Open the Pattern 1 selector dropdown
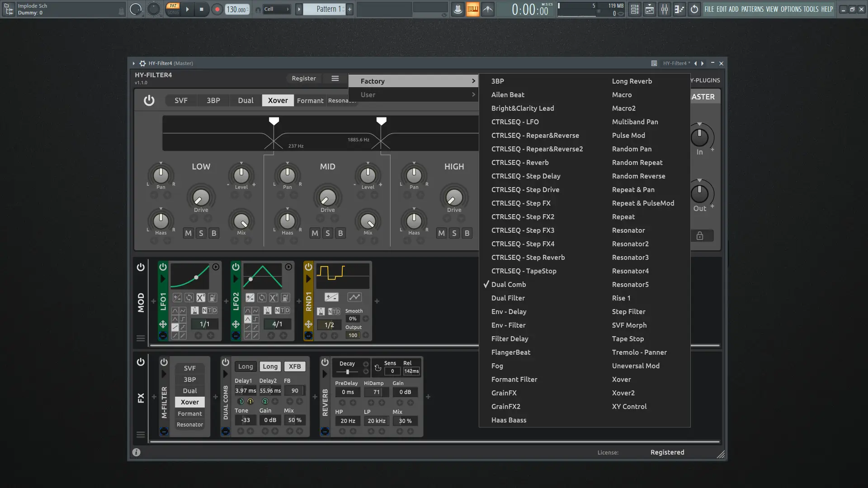Viewport: 868px width, 488px height. tap(326, 9)
